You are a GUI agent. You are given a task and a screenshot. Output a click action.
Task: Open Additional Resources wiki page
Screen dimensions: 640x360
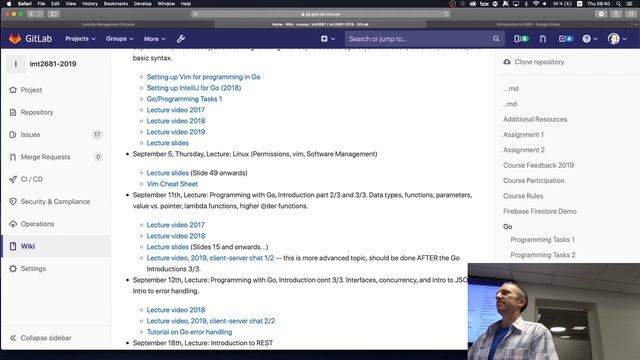coord(535,119)
